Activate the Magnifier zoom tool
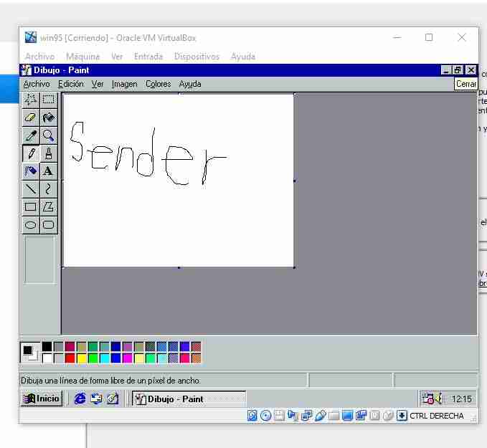This screenshot has width=487, height=448. click(x=48, y=135)
